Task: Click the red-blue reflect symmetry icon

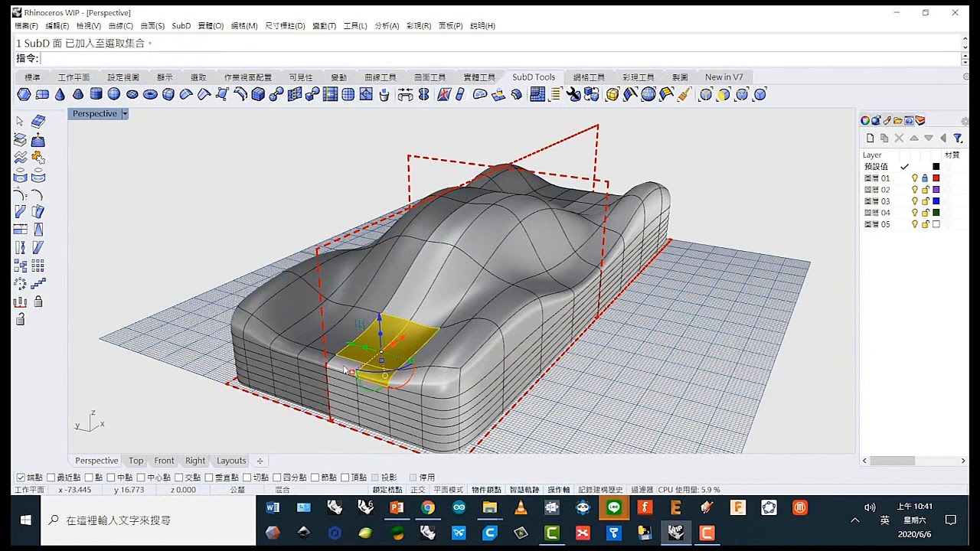Action: click(x=443, y=94)
